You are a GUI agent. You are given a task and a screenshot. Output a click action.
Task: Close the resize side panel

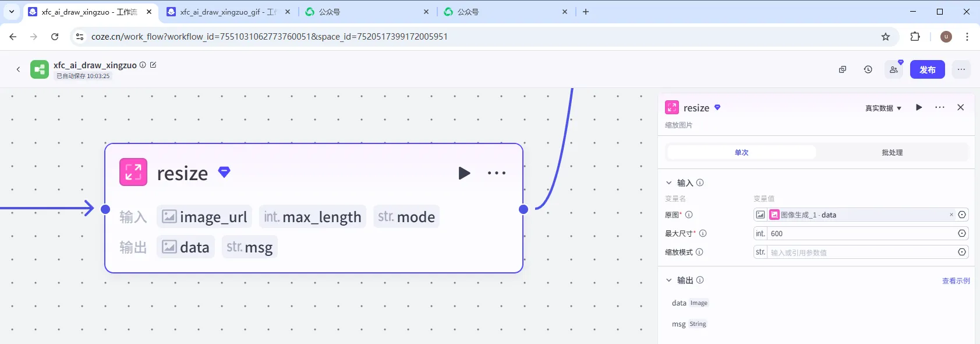click(x=961, y=107)
